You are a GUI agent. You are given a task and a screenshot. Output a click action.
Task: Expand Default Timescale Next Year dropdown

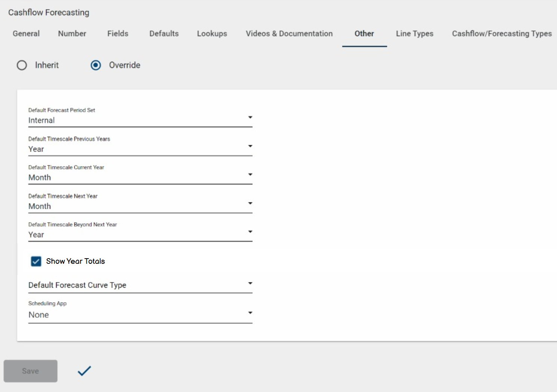click(x=140, y=206)
